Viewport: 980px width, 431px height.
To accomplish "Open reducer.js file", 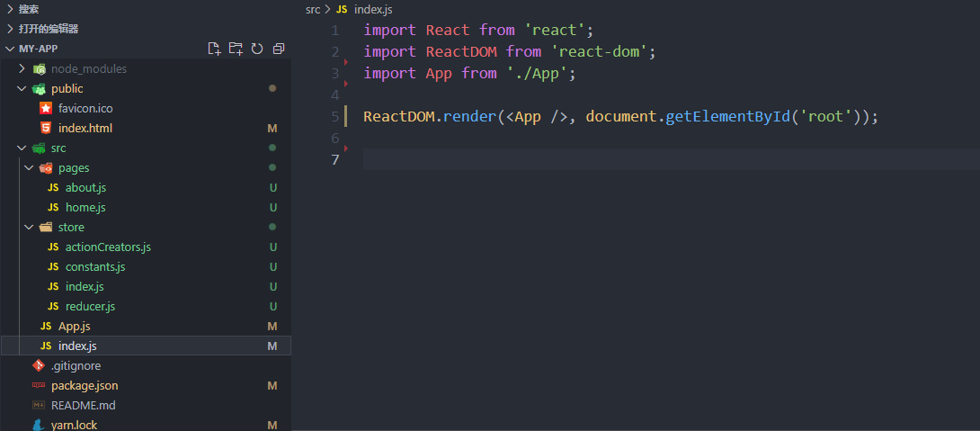I will tap(91, 307).
